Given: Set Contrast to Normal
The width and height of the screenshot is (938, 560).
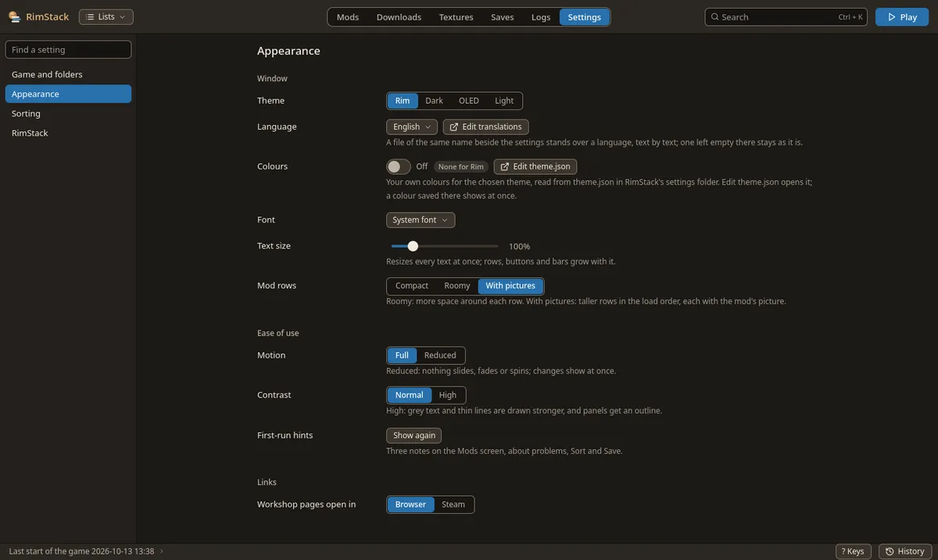Looking at the screenshot, I should [x=410, y=395].
